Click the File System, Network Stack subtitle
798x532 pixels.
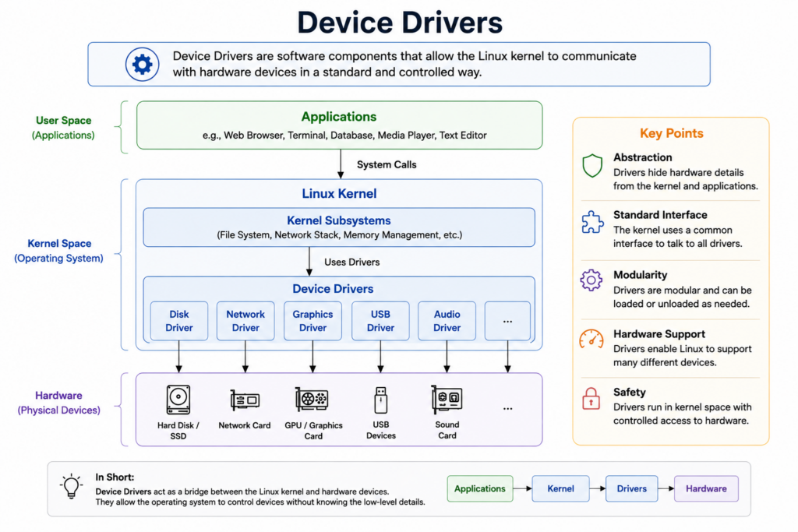tap(340, 235)
